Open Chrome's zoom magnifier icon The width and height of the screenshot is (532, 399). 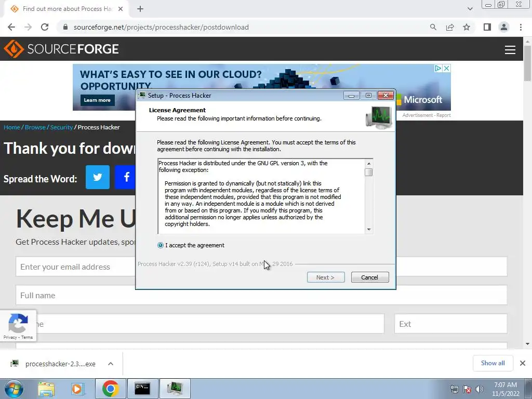pos(433,27)
